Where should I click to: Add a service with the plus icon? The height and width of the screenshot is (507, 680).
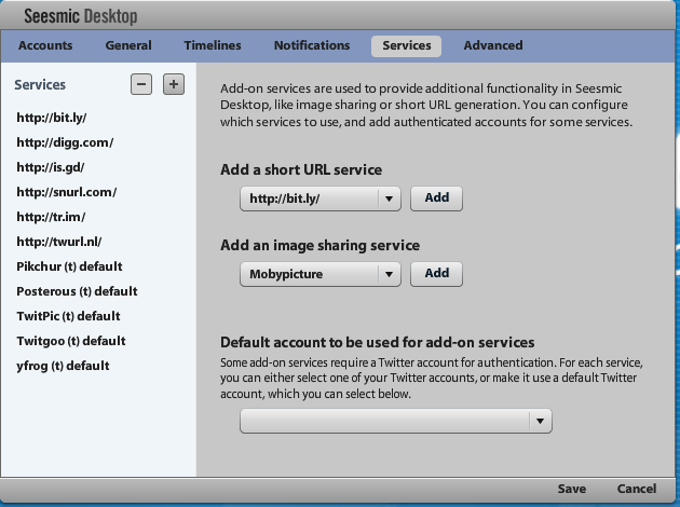tap(173, 84)
